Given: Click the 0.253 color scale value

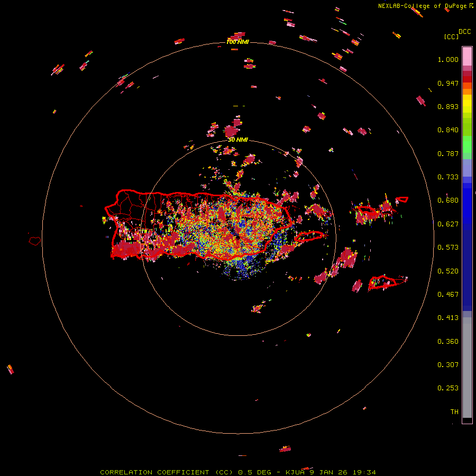Looking at the screenshot, I should tap(448, 388).
